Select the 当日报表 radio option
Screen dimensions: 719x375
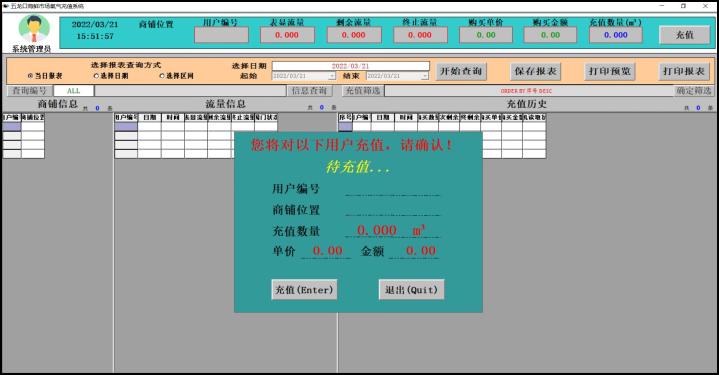point(30,76)
